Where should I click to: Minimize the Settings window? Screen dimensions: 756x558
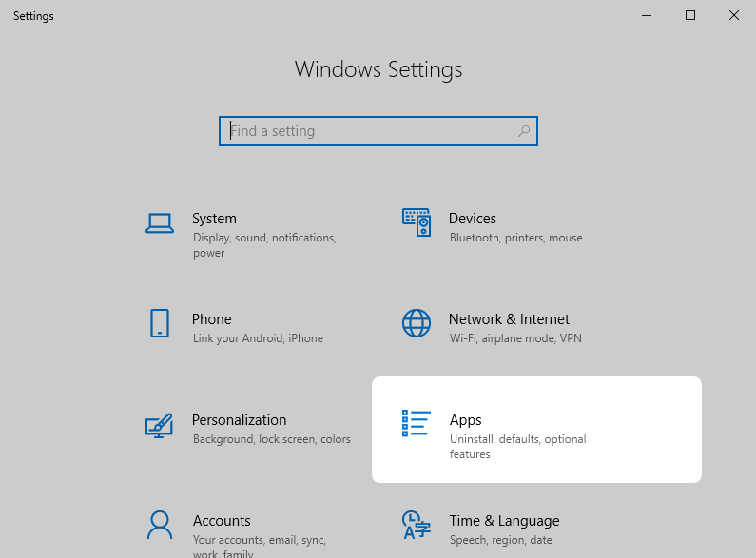[647, 15]
